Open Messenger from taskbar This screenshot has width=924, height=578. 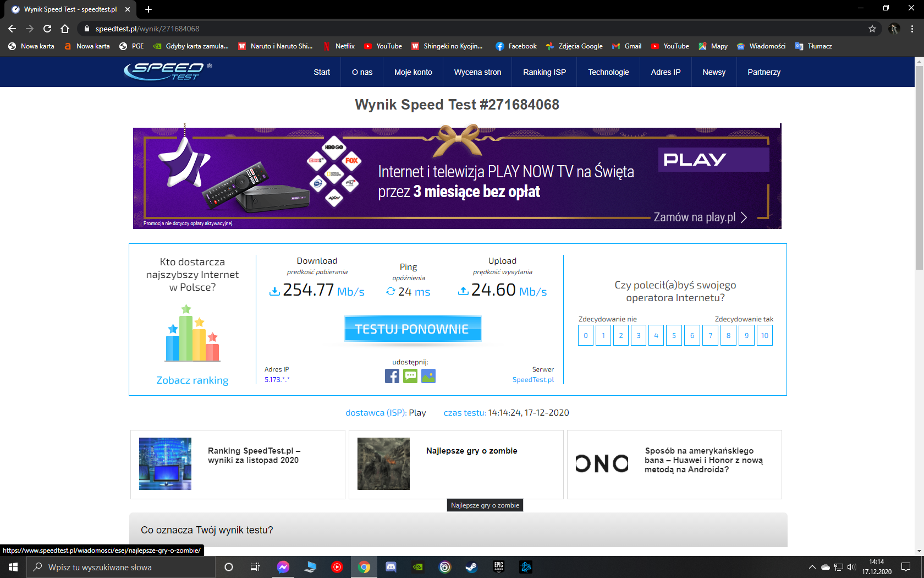coord(283,567)
